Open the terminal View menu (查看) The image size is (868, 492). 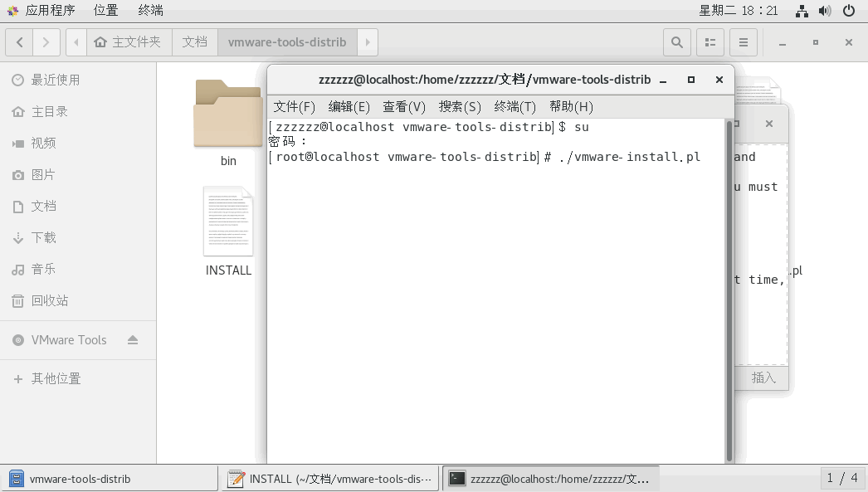tap(404, 106)
